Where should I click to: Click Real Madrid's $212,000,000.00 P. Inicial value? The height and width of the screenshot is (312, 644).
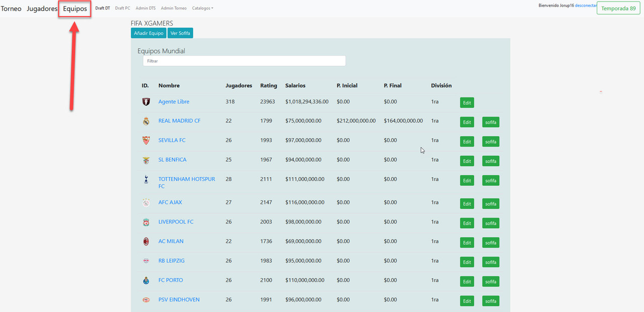[x=356, y=121]
